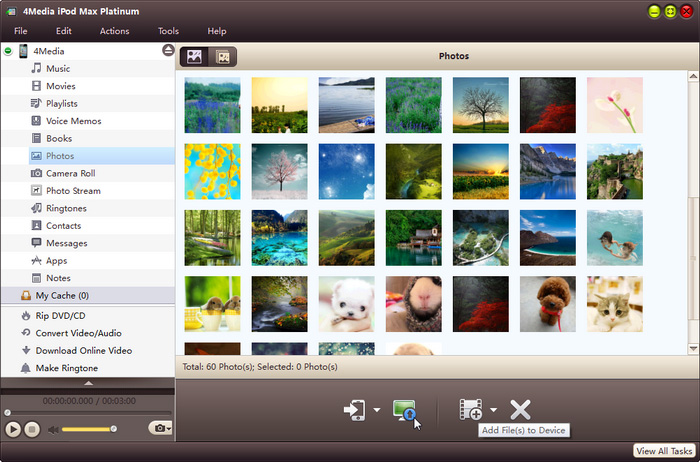Collapse the 4Media device tree
Viewport: 700px width, 462px height.
(9, 51)
